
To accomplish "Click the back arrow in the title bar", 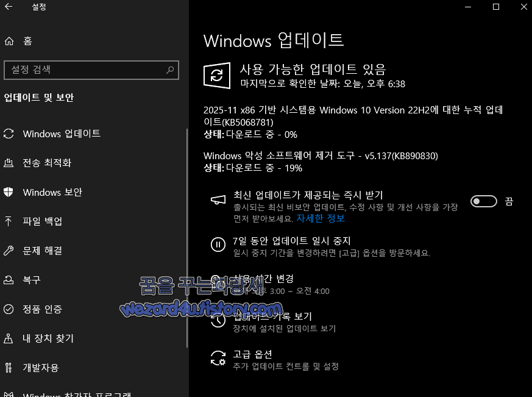I will (x=9, y=7).
